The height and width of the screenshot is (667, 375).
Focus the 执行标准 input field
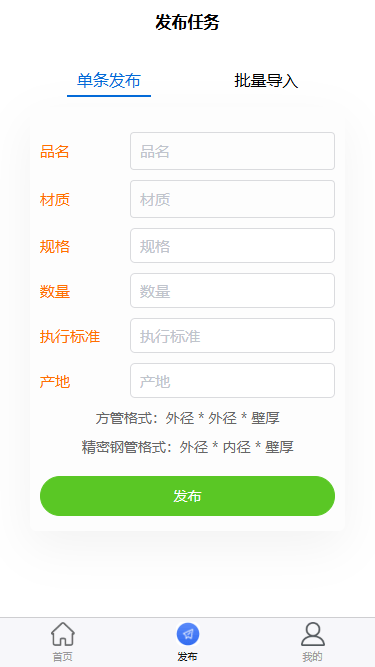click(233, 336)
